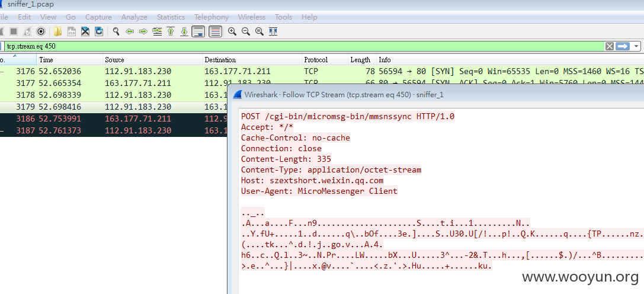Click destination 163.177.71.211 in packet 3176

pos(238,72)
